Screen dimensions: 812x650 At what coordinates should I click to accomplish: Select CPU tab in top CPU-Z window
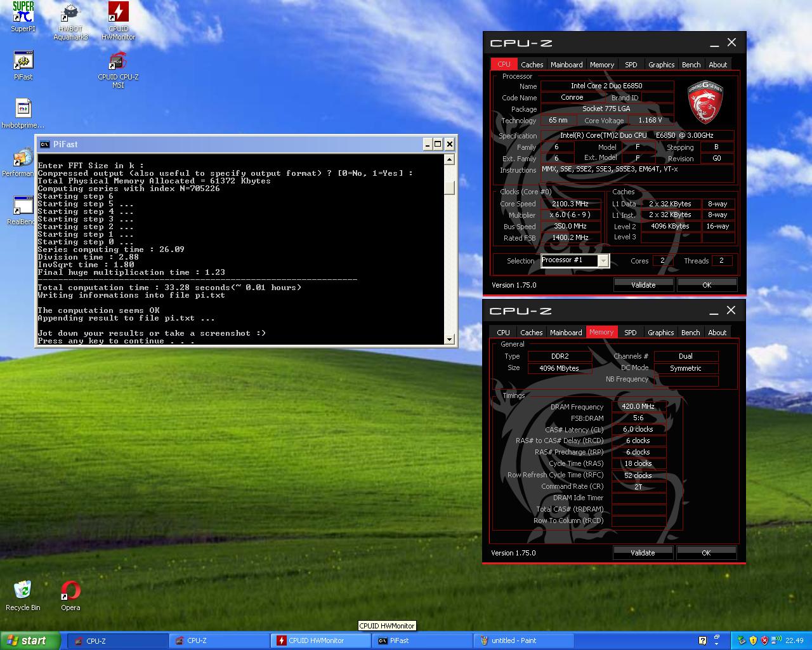504,64
